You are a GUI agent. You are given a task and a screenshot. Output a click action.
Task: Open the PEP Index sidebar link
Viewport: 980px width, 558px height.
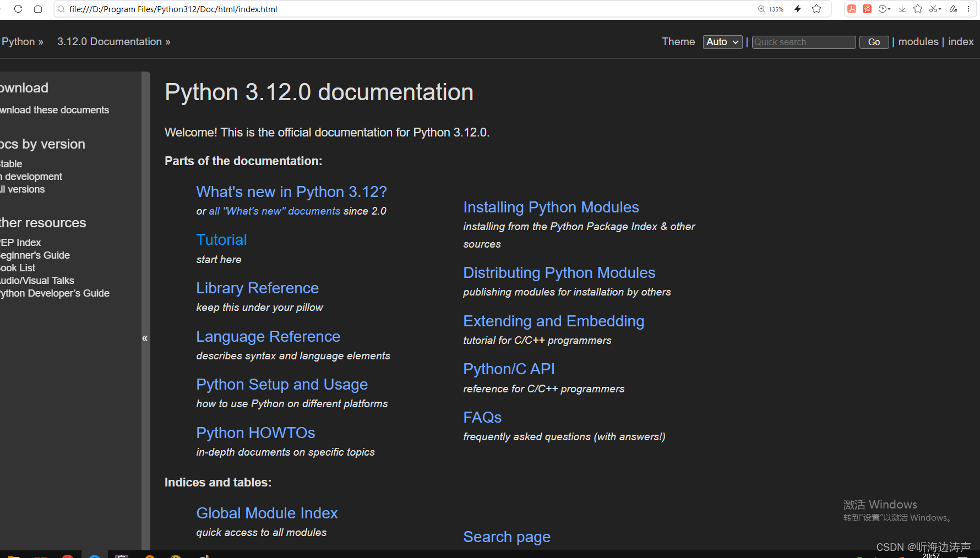pos(20,243)
